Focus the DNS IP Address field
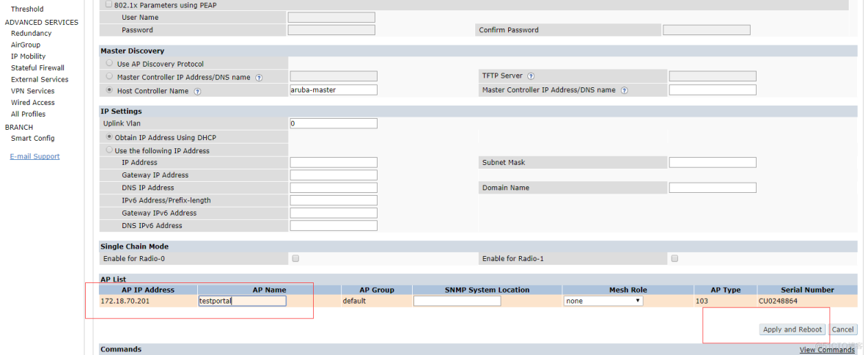Viewport: 868px width, 355px height. tap(334, 188)
